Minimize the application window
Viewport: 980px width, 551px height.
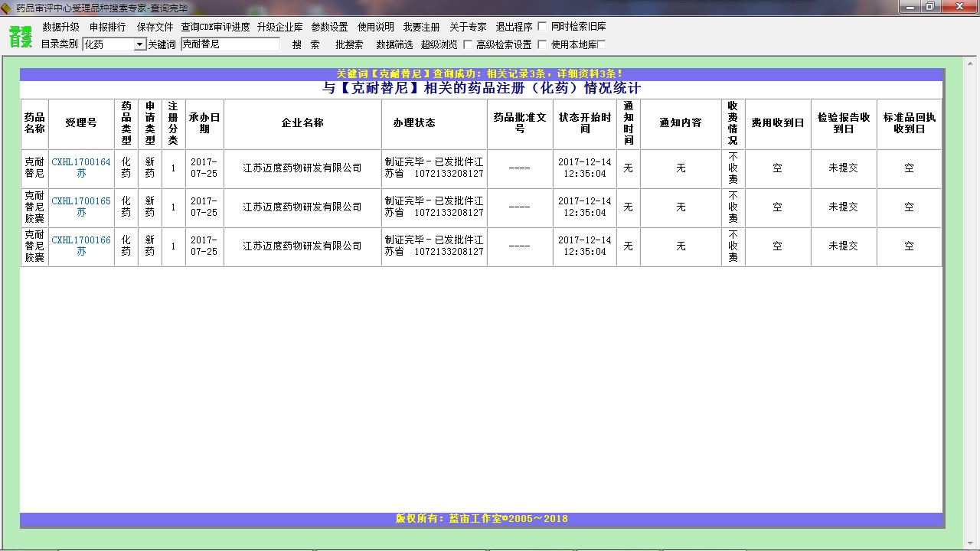[911, 6]
